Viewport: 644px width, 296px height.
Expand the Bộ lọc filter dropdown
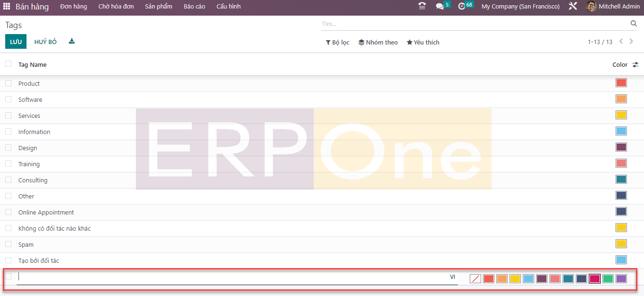tap(337, 42)
